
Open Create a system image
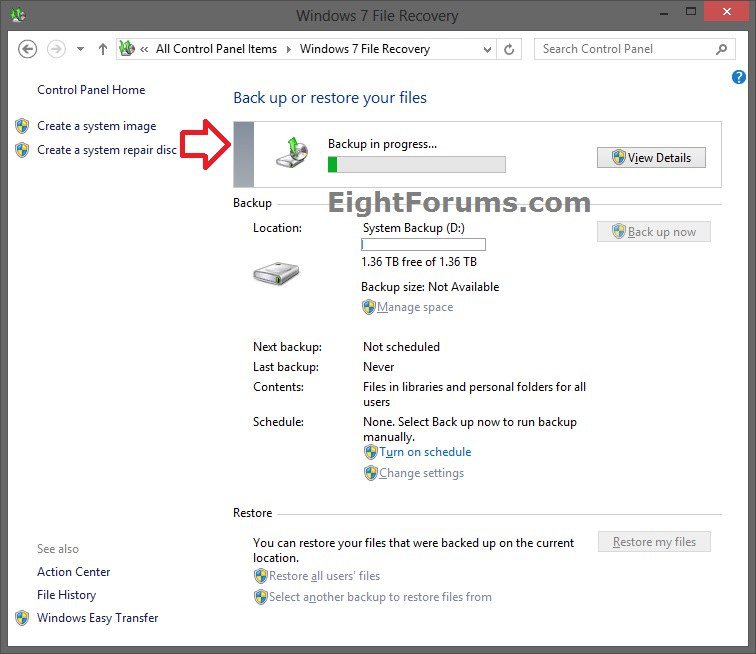tap(96, 126)
